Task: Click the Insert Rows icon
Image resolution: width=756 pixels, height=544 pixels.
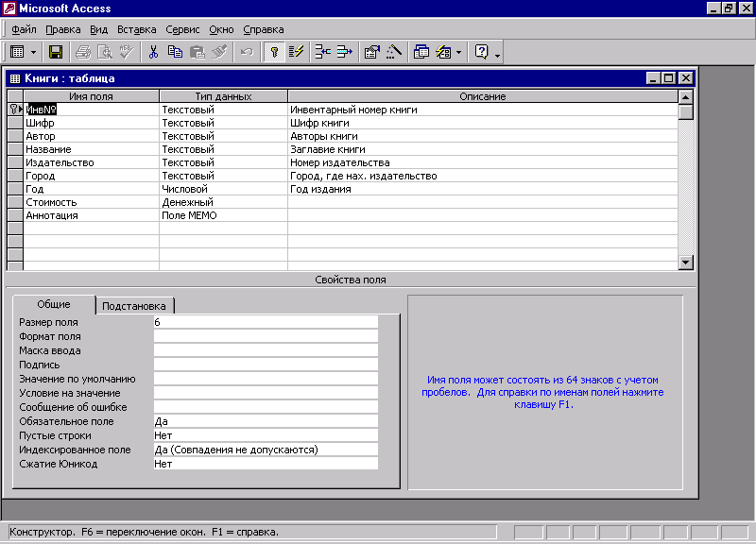Action: (x=322, y=52)
